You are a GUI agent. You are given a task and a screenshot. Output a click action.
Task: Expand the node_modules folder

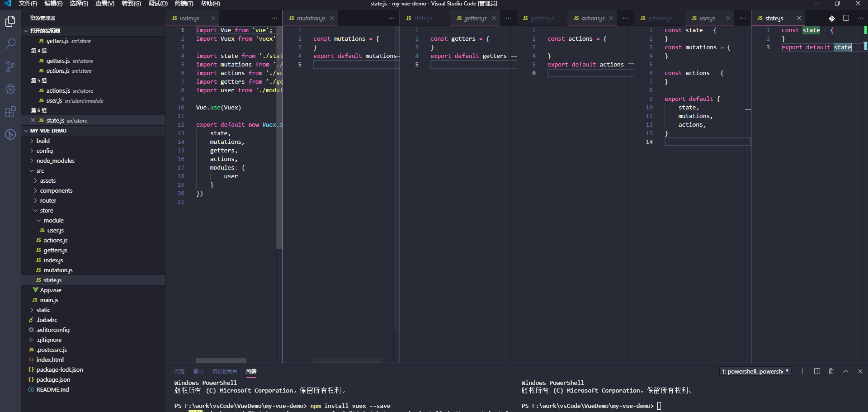pos(93,161)
